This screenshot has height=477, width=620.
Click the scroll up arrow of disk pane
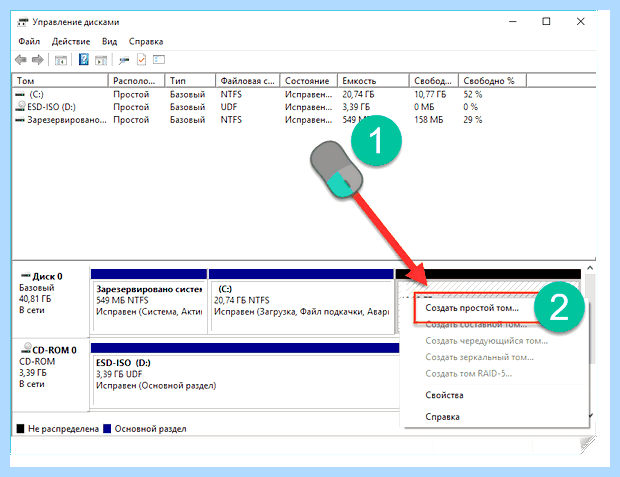click(x=590, y=268)
